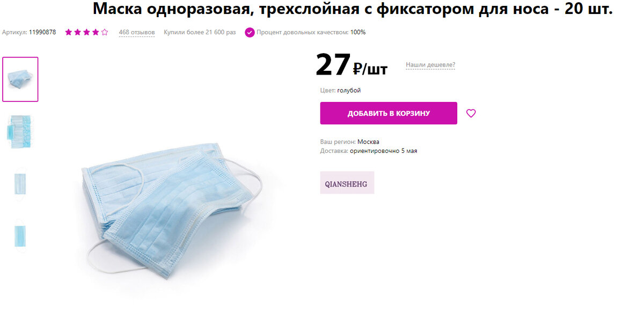Add product to wishlist with heart icon
The height and width of the screenshot is (326, 644).
[471, 113]
